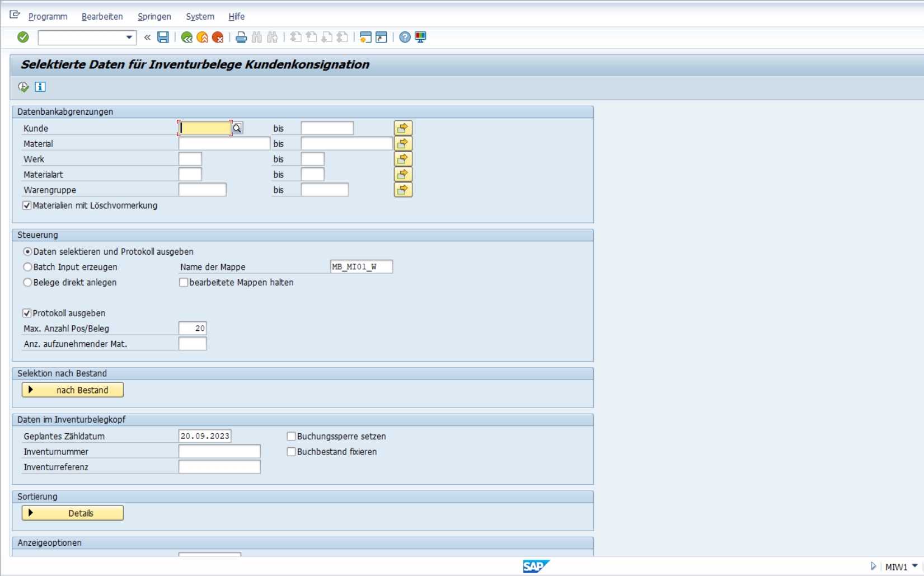Click the Print icon
Viewport: 924px width, 576px height.
tap(241, 38)
